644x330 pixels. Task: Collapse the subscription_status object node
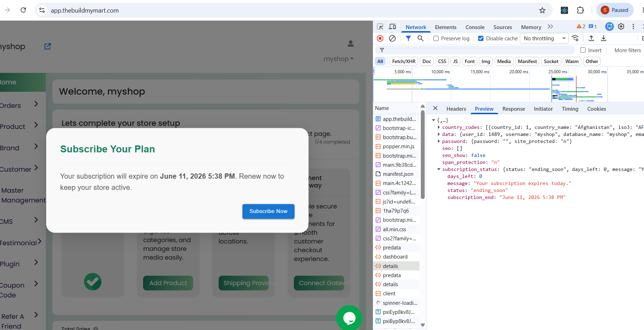point(439,169)
